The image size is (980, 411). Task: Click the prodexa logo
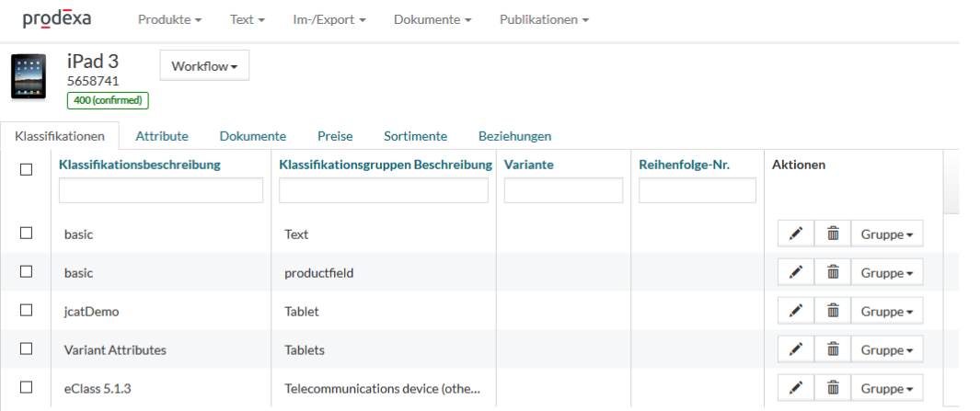pyautogui.click(x=57, y=18)
